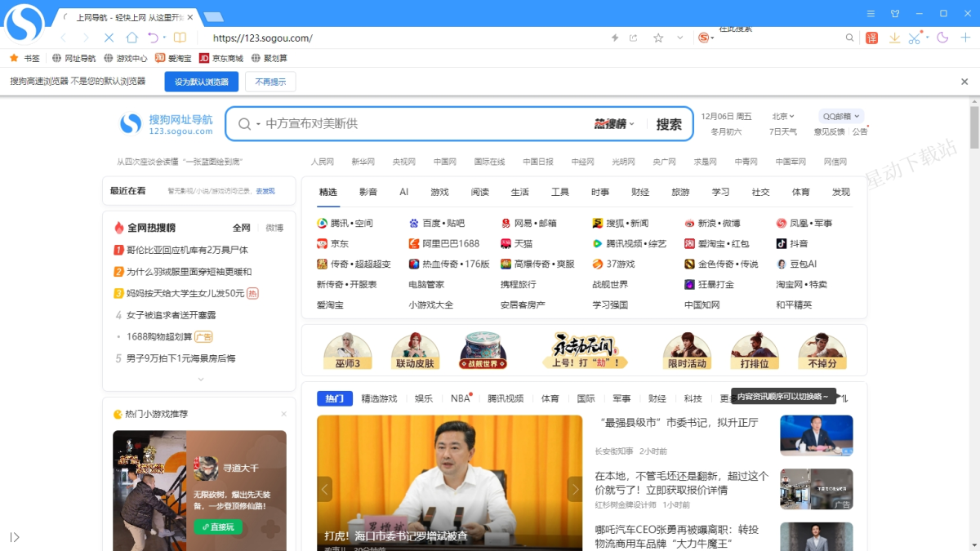980x551 pixels.
Task: Expand the screenshot tool options arrow
Action: coord(925,38)
